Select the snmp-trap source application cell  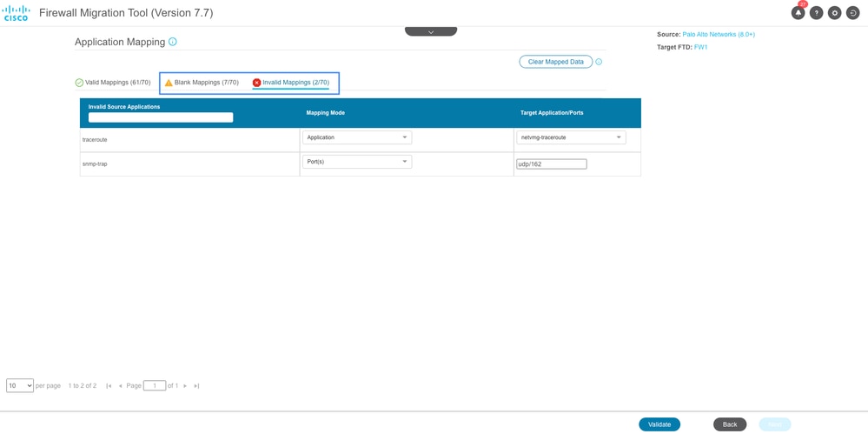pyautogui.click(x=190, y=164)
